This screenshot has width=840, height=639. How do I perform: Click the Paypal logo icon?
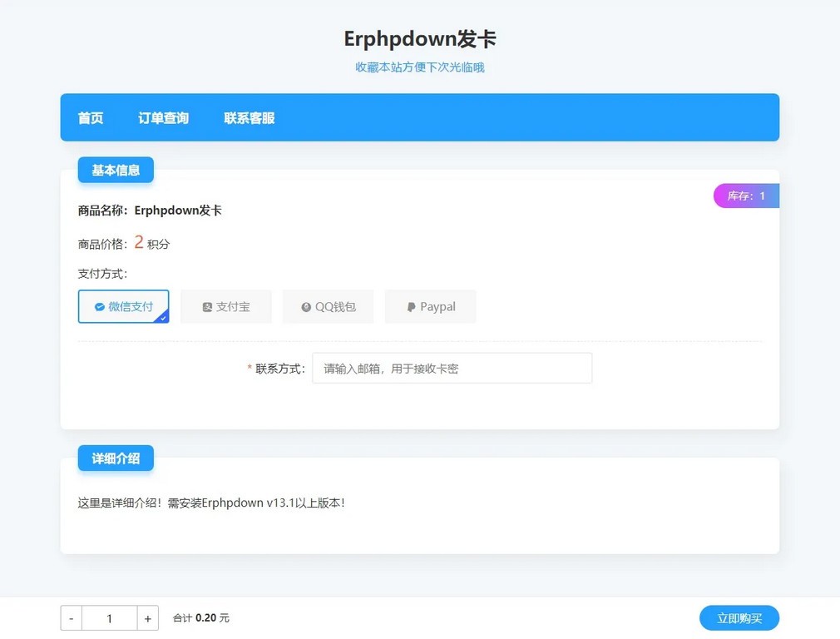pyautogui.click(x=411, y=307)
